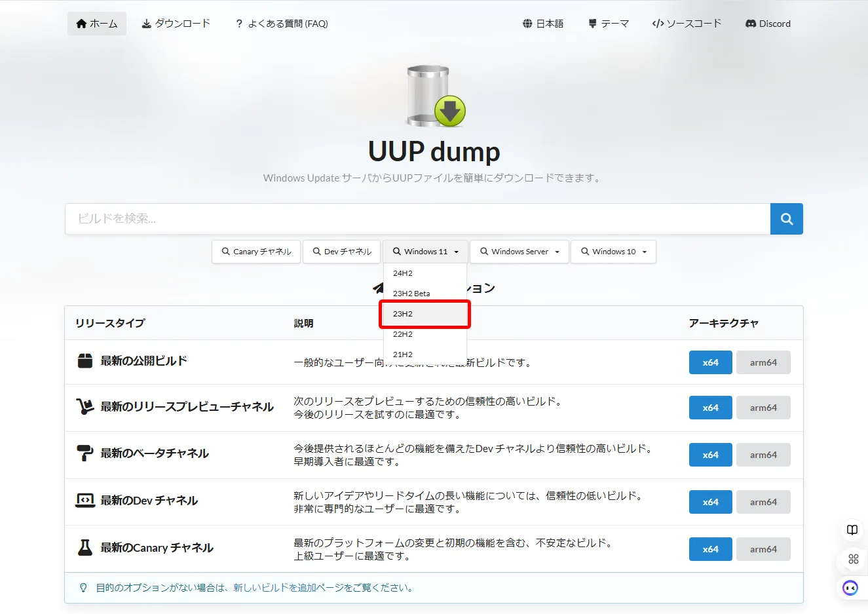The height and width of the screenshot is (614, 868).
Task: Click x64 for 最新のDev チャネル
Action: coord(711,502)
